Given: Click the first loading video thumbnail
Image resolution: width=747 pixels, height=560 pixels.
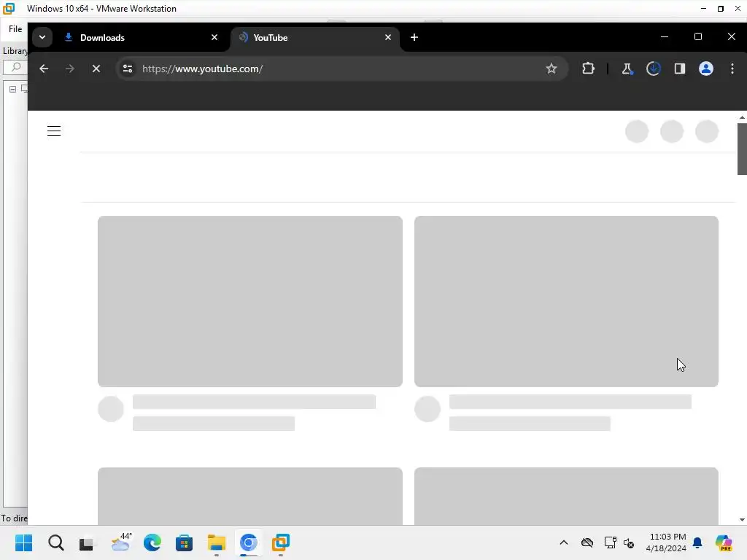Looking at the screenshot, I should click(250, 301).
